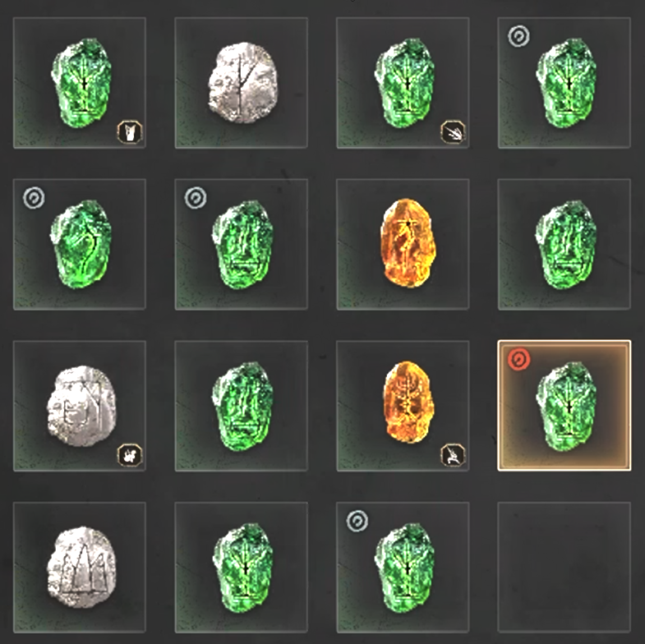Click the spiral marker on the curvy-engraved green rune
This screenshot has width=645, height=644.
[x=35, y=198]
